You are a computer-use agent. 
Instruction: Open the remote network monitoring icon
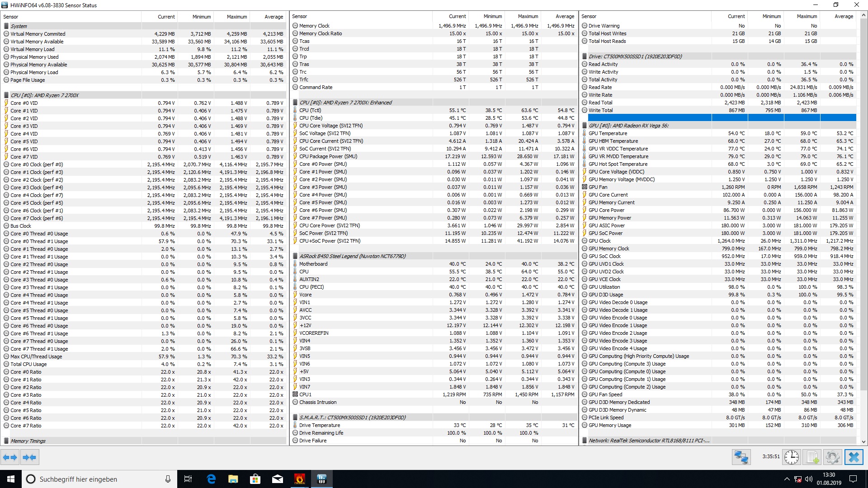pos(741,457)
